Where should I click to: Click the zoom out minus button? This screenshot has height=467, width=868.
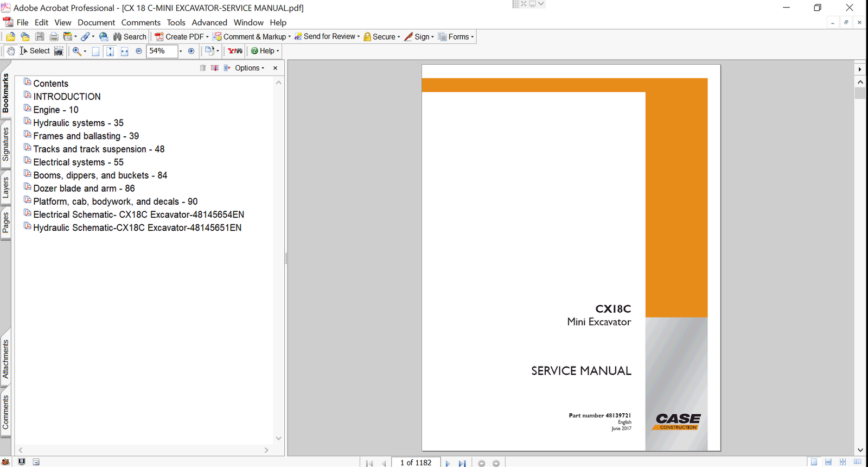point(139,51)
